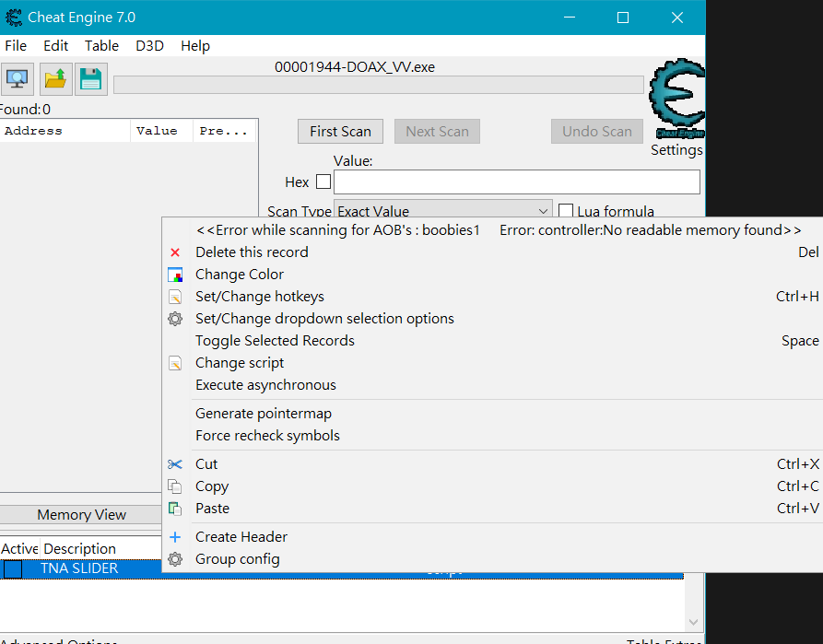Click the Found:0 label
Screen dimensions: 823x644
pos(25,109)
